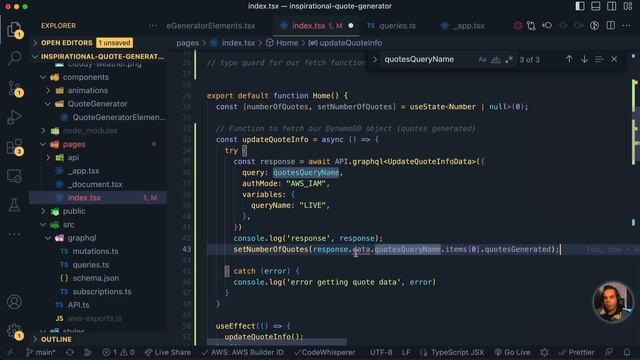Switch to the eGeneratorElements.tsx tab

click(211, 26)
